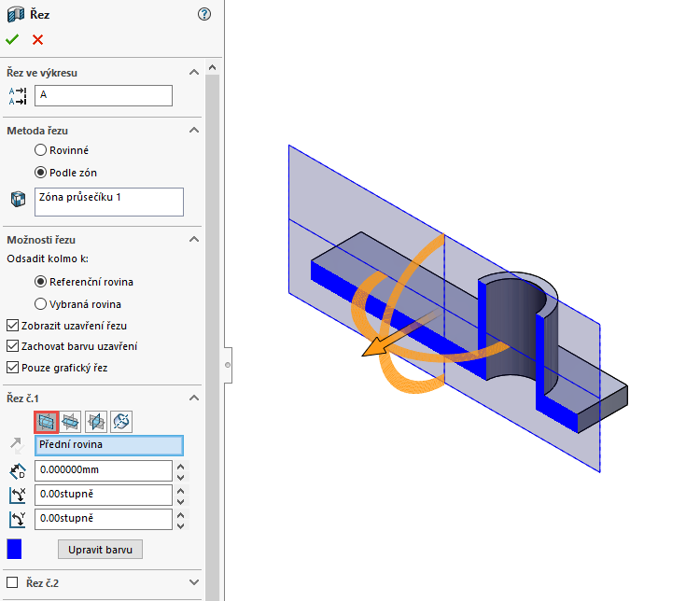The width and height of the screenshot is (700, 601).
Task: Enable the Řez č.2 checkbox
Action: pyautogui.click(x=12, y=582)
